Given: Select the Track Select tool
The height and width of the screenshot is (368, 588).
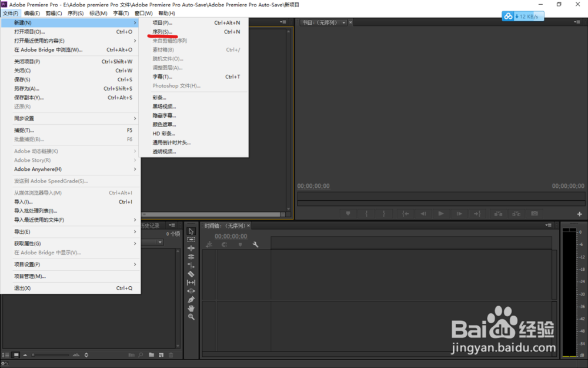Looking at the screenshot, I should pos(191,240).
